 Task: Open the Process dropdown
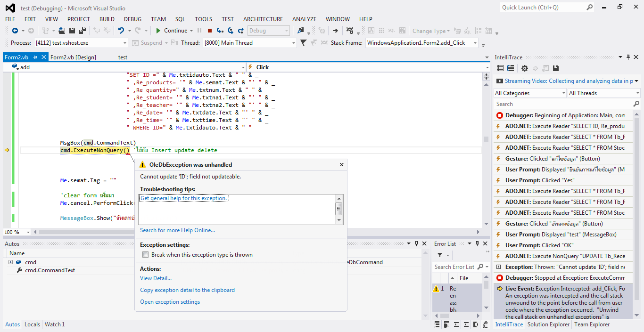(125, 43)
